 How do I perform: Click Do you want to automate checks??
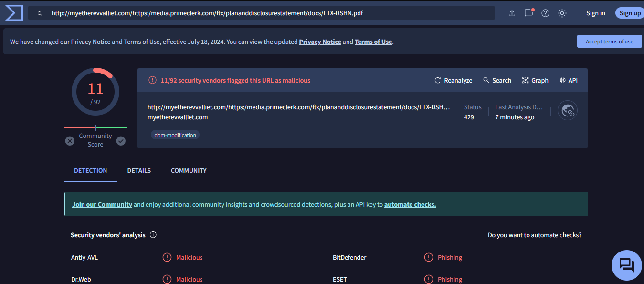click(x=535, y=235)
